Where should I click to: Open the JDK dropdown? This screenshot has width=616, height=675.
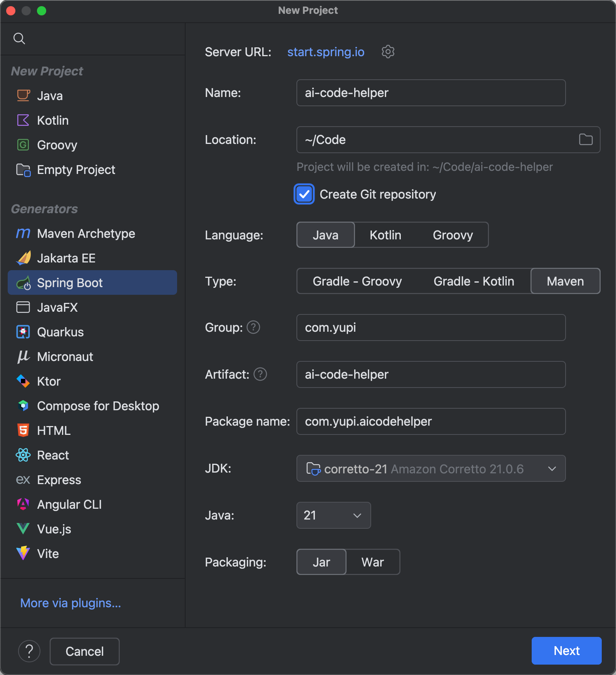tap(552, 469)
